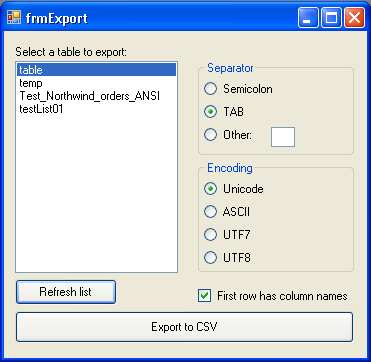Click the empty area of table listbox
371x362 pixels.
point(96,193)
